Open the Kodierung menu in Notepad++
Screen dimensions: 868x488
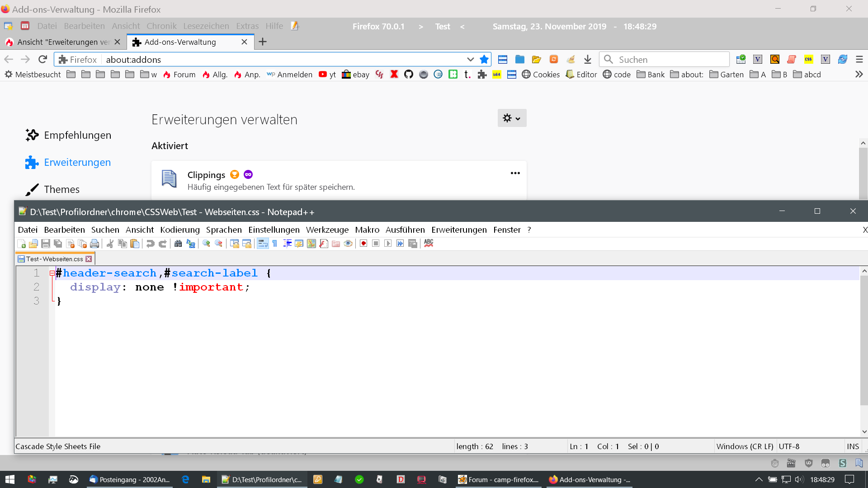point(179,230)
